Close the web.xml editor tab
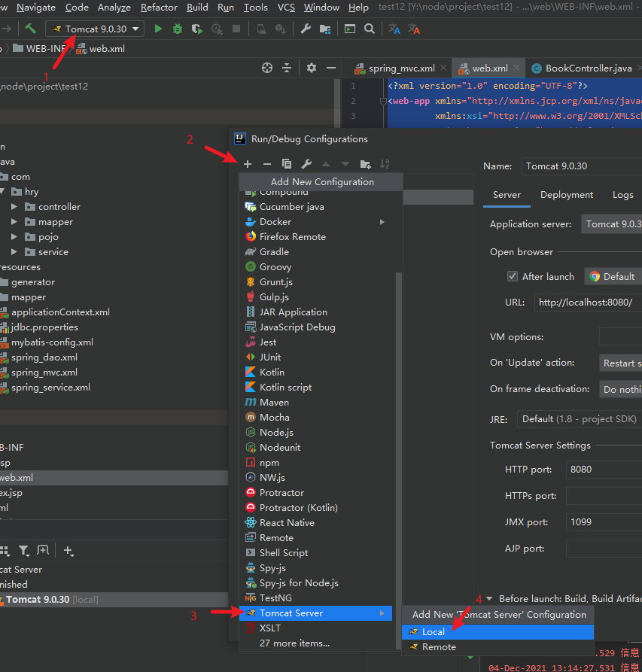The height and width of the screenshot is (672, 642). tap(516, 68)
